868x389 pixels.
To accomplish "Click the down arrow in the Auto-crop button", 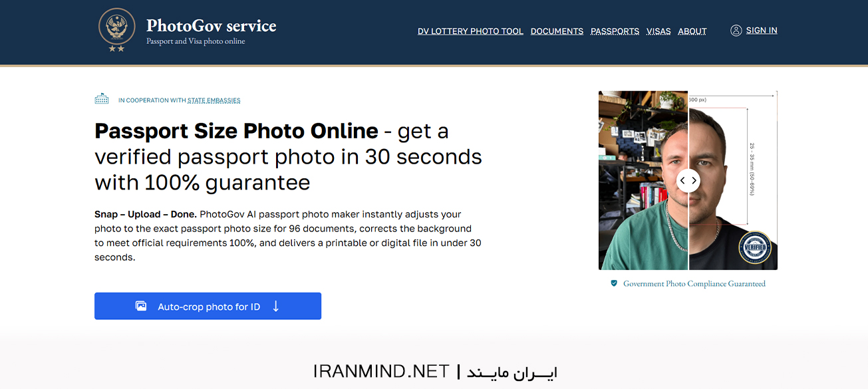I will point(276,307).
